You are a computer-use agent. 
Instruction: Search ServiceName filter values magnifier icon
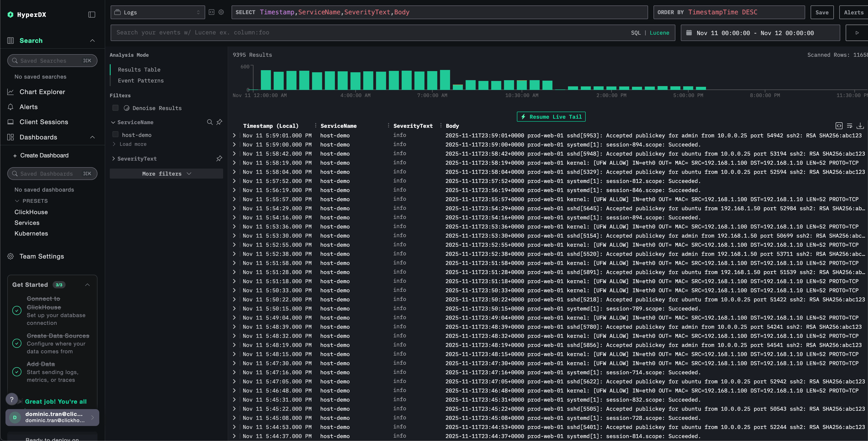[209, 122]
